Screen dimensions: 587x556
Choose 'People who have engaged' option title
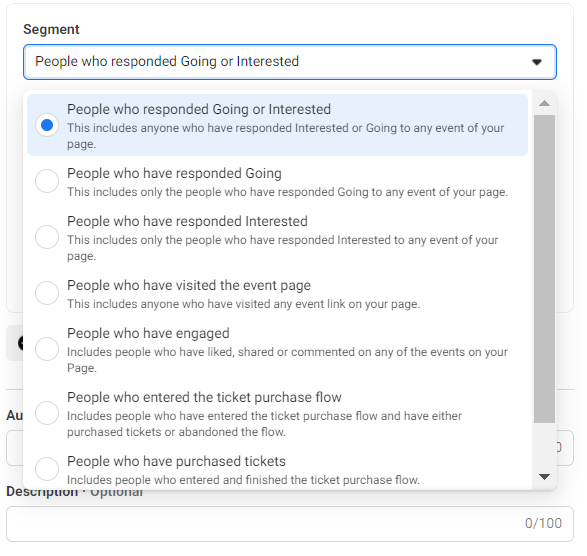point(148,333)
